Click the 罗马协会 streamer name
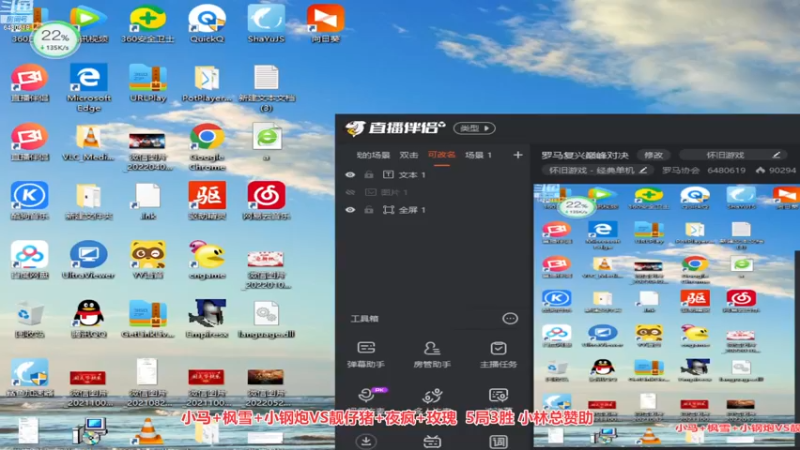 click(x=681, y=170)
